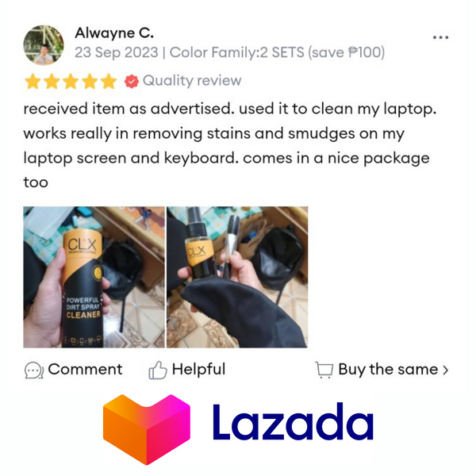Screen dimensions: 476x476
Task: Click the Lazada wordmark text
Action: pyautogui.click(x=294, y=422)
